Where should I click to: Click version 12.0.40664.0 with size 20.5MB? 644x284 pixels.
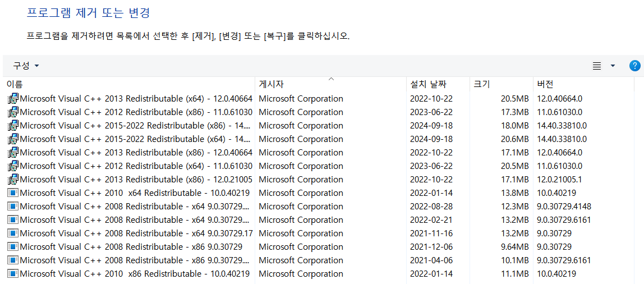click(x=560, y=99)
